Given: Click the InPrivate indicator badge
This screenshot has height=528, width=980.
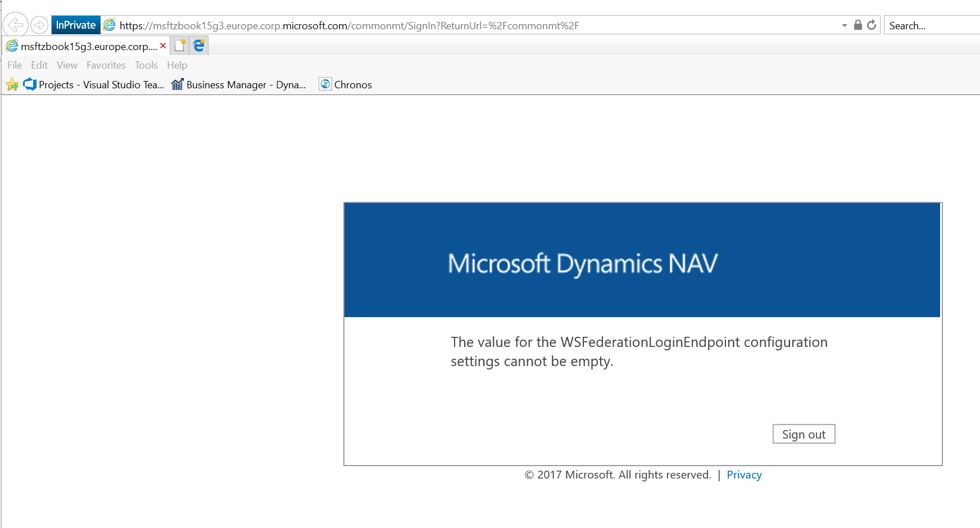Looking at the screenshot, I should [76, 25].
